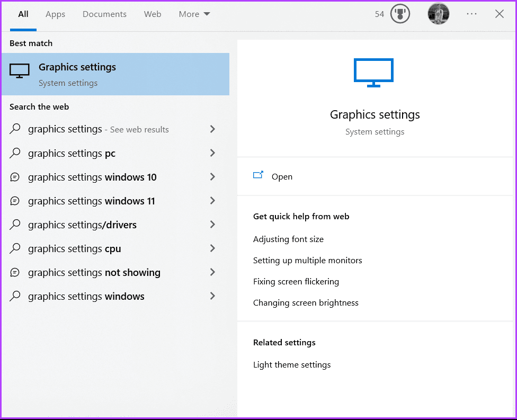Viewport: 517px width, 420px height.
Task: Expand arrow for 'graphics settings windows' suggestion
Action: coord(212,296)
